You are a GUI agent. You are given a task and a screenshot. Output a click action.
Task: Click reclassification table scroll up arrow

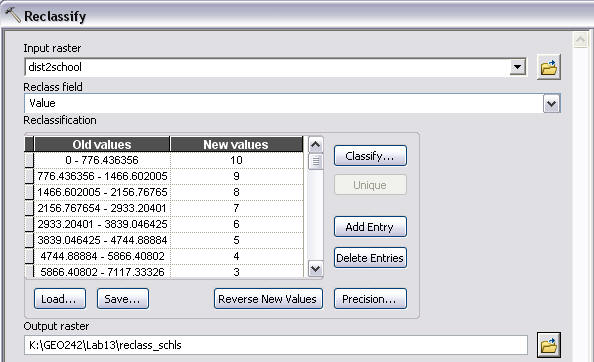(316, 144)
